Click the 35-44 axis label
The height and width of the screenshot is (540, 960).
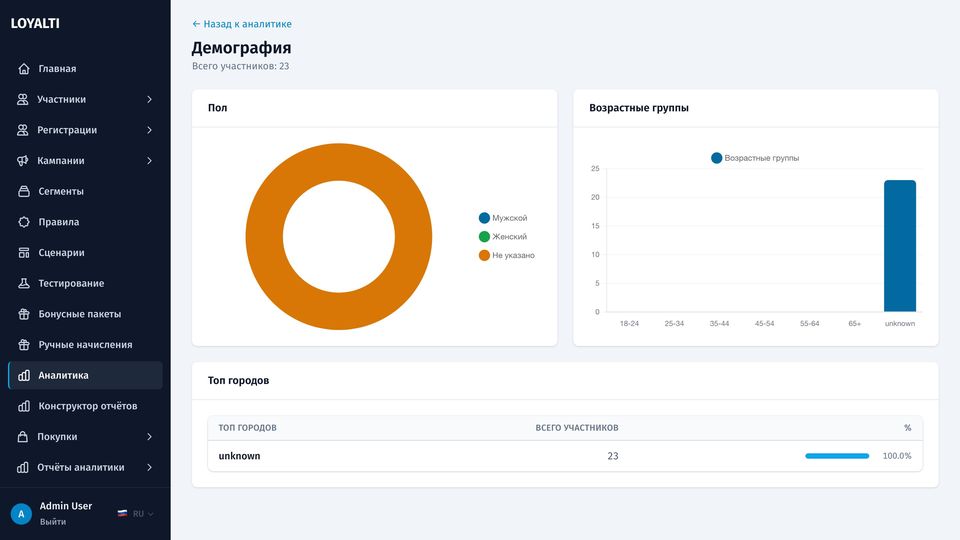pyautogui.click(x=719, y=323)
